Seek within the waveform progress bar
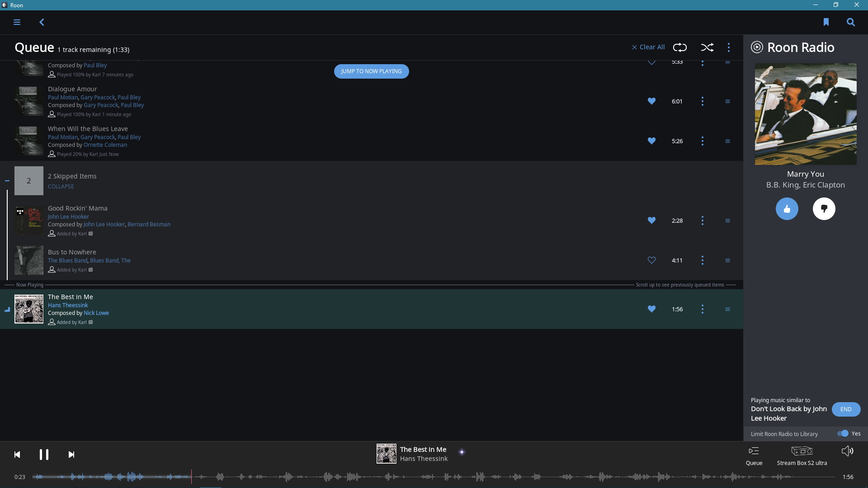Screen dimensions: 868x488 tap(434, 477)
